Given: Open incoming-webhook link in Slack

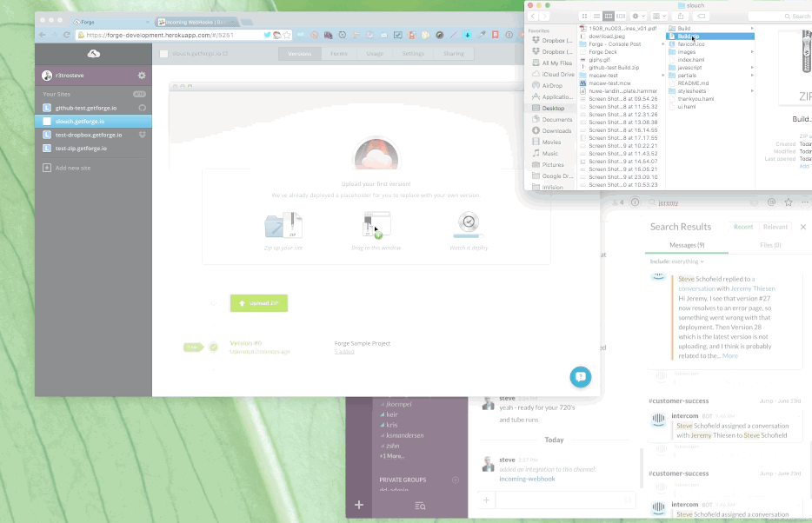Looking at the screenshot, I should coord(527,479).
